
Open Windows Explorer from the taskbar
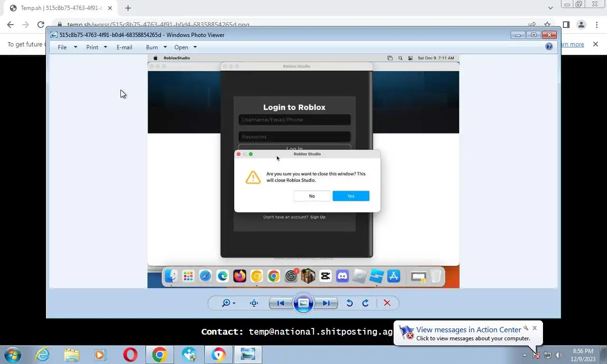click(x=72, y=355)
